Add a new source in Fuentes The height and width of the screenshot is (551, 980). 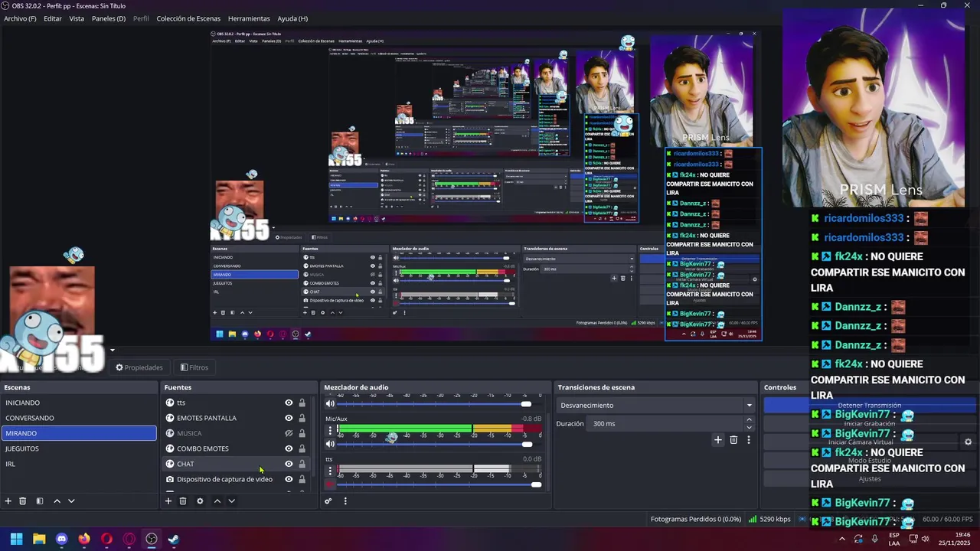click(x=168, y=501)
